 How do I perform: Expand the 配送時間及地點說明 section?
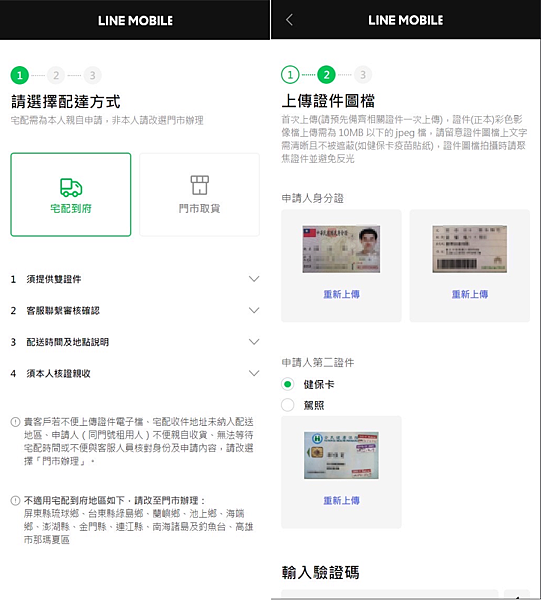point(135,342)
